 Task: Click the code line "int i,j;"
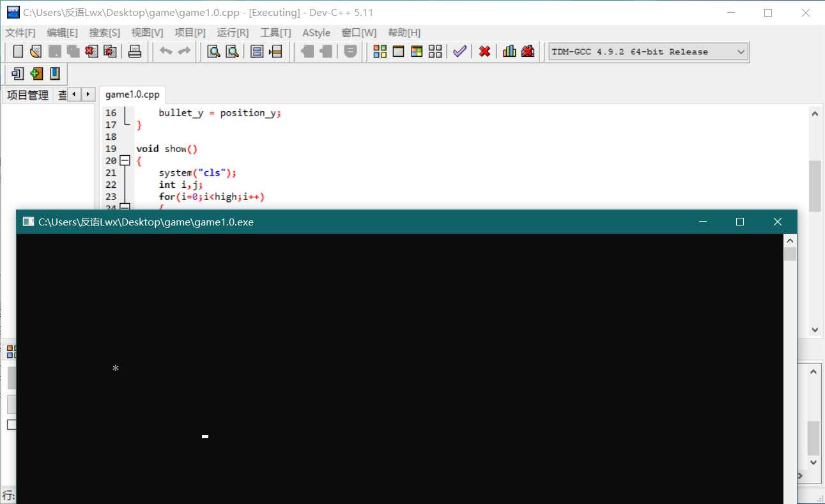coord(181,185)
